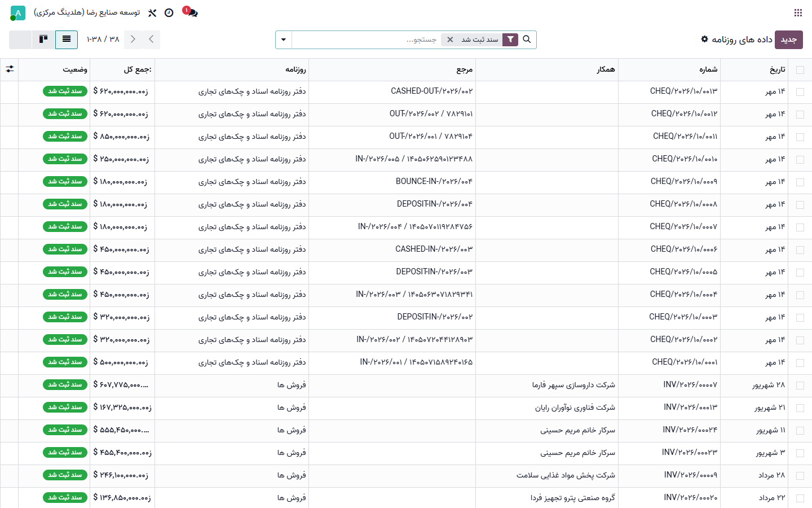The image size is (812, 508).
Task: Focus the جستجو search input field
Action: tap(367, 40)
